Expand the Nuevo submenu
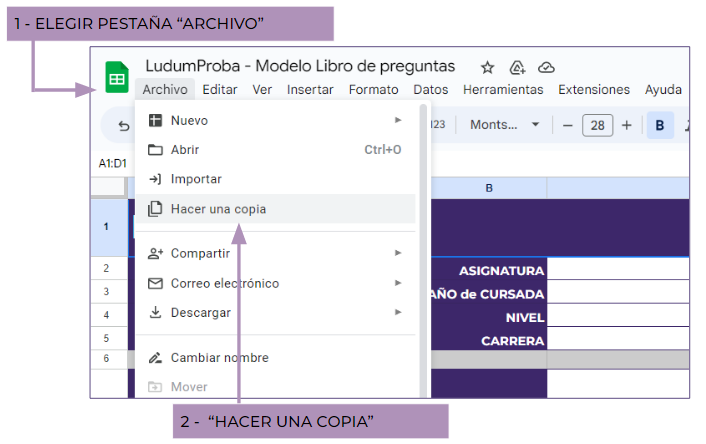The image size is (706, 444). pos(275,120)
